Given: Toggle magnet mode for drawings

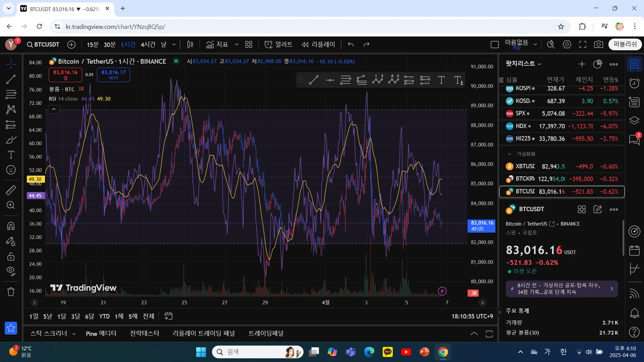Looking at the screenshot, I should (x=11, y=226).
